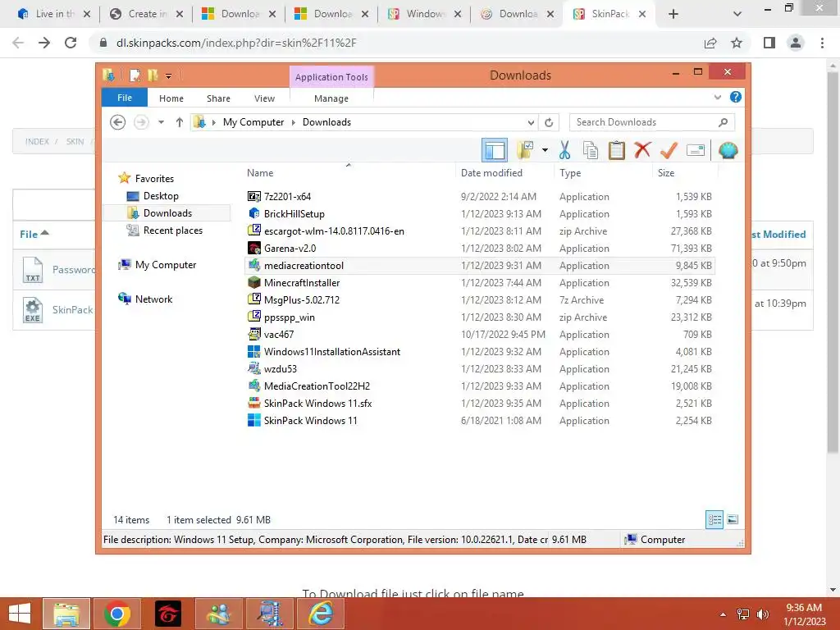Image resolution: width=840 pixels, height=630 pixels.
Task: Click the clipboard paste icon
Action: click(x=617, y=151)
